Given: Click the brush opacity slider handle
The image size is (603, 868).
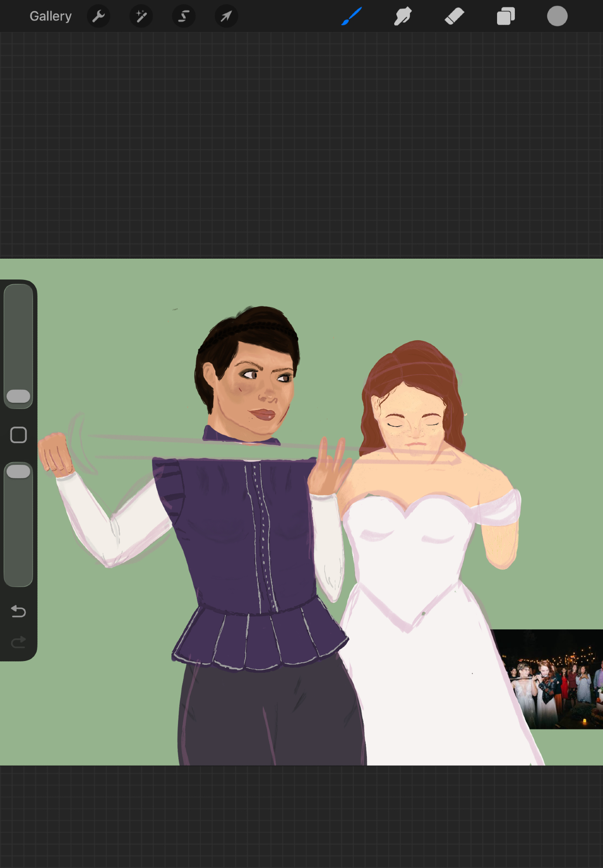Looking at the screenshot, I should [18, 472].
